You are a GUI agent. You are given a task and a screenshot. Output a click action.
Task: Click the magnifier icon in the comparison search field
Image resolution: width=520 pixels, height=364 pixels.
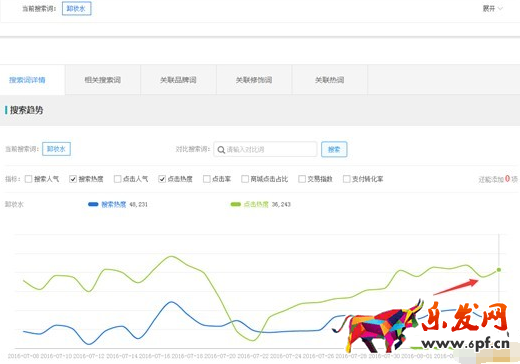[x=221, y=150]
